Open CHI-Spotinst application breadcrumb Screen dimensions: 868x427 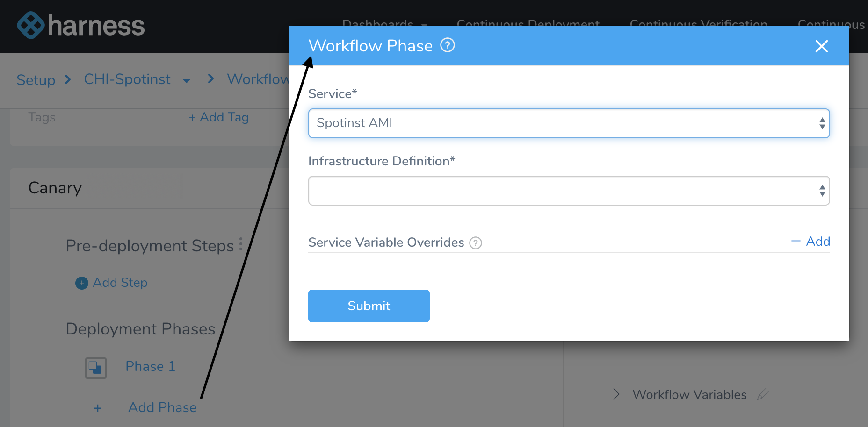coord(127,79)
